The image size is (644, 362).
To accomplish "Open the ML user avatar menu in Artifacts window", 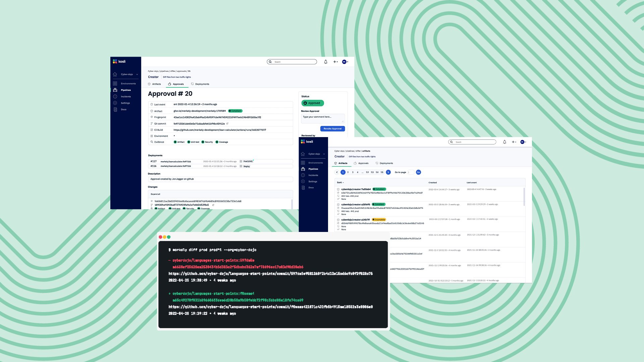I will (x=523, y=142).
